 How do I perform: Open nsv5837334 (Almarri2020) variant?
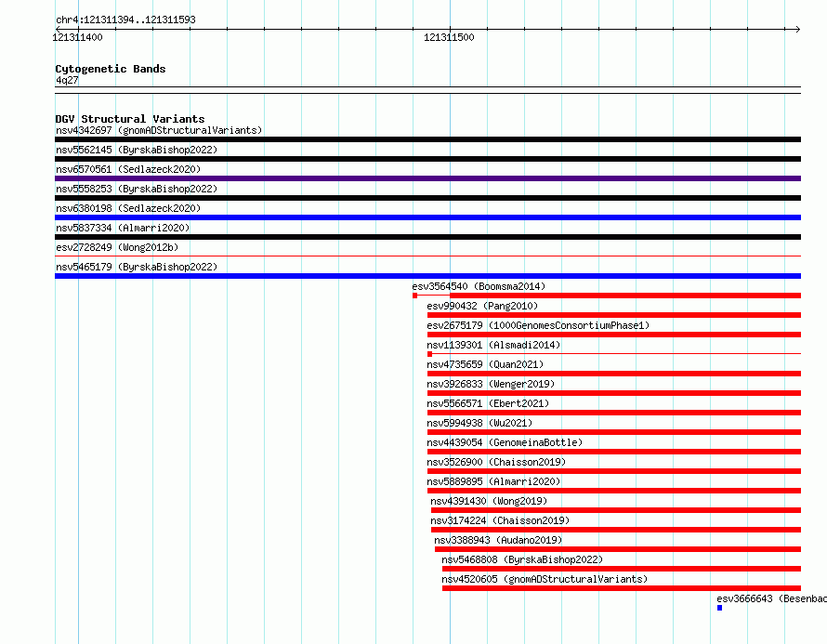coord(123,228)
